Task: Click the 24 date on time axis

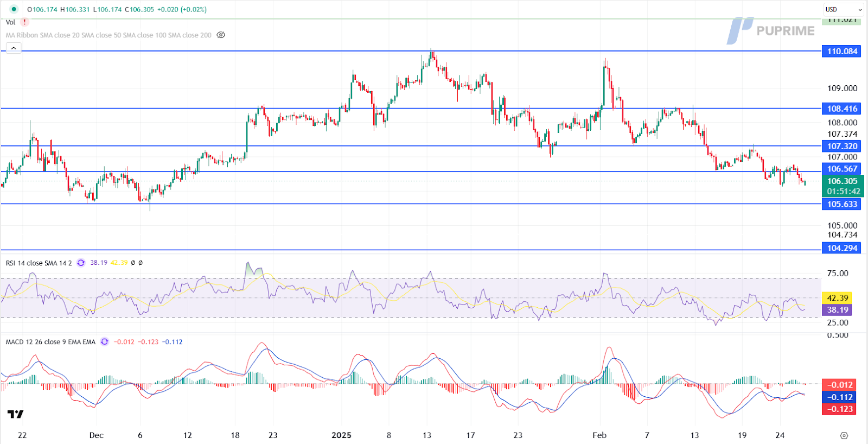Action: [780, 435]
